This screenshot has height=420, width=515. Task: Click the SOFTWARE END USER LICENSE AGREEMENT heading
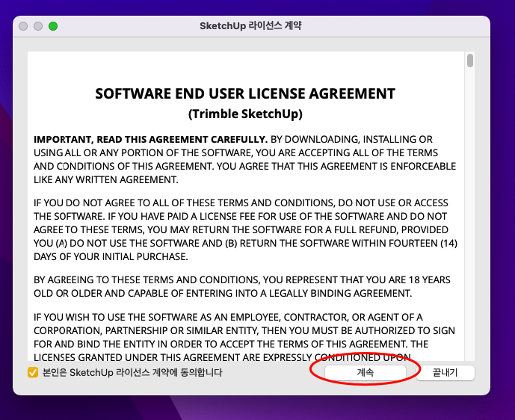[x=245, y=93]
